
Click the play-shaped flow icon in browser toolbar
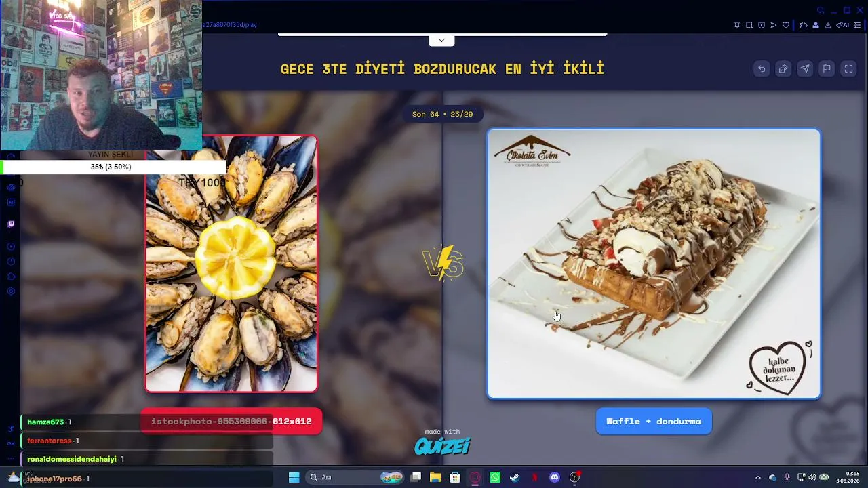(x=774, y=25)
